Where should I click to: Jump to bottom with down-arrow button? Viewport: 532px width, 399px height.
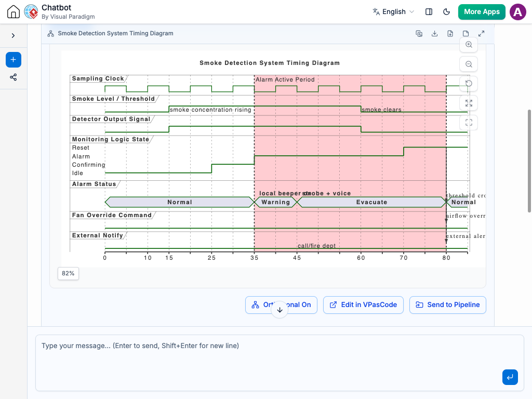[280, 310]
